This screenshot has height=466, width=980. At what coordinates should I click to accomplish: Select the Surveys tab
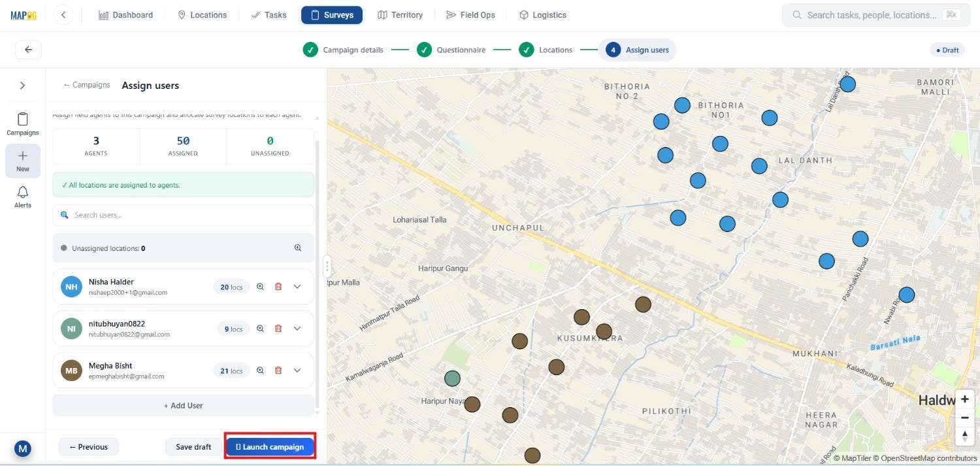332,15
